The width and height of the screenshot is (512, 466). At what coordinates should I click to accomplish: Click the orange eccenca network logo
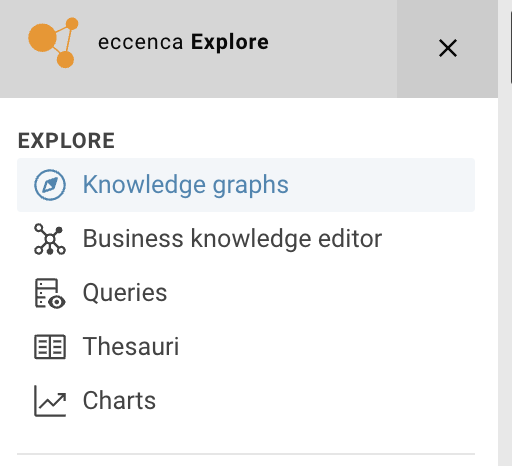click(x=53, y=43)
